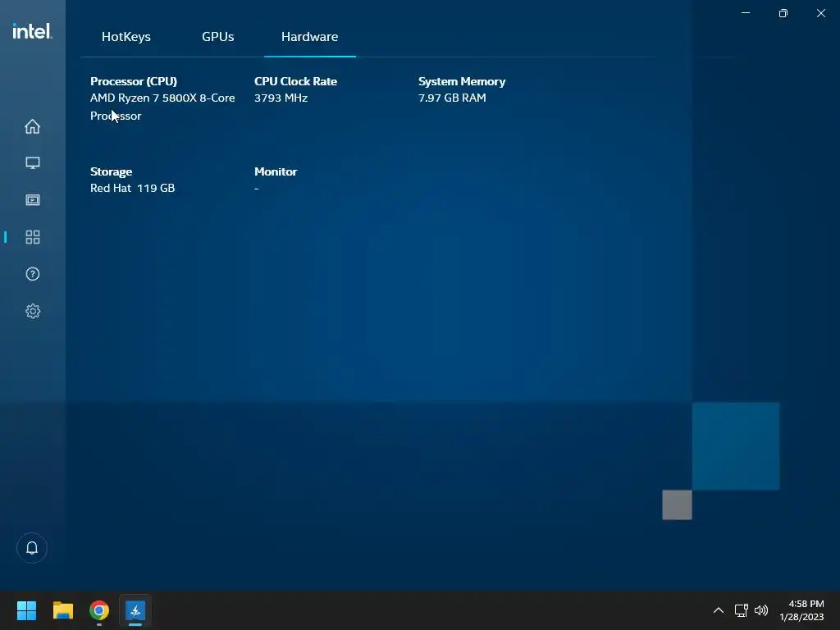Select the System grid icon in sidebar
Screen dimensions: 840x630
(33, 237)
